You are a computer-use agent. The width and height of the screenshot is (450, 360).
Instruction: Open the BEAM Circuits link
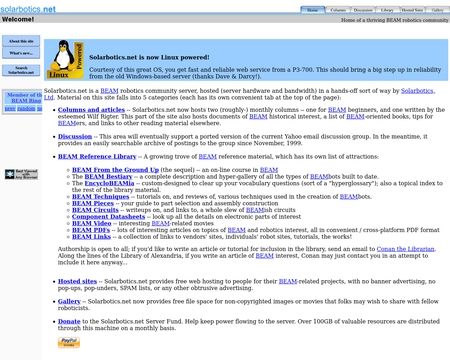[95, 210]
